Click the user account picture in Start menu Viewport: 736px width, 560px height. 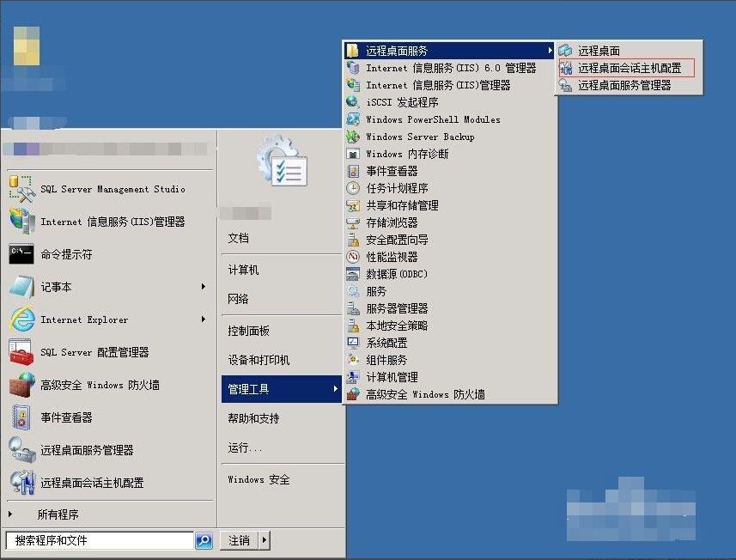282,160
